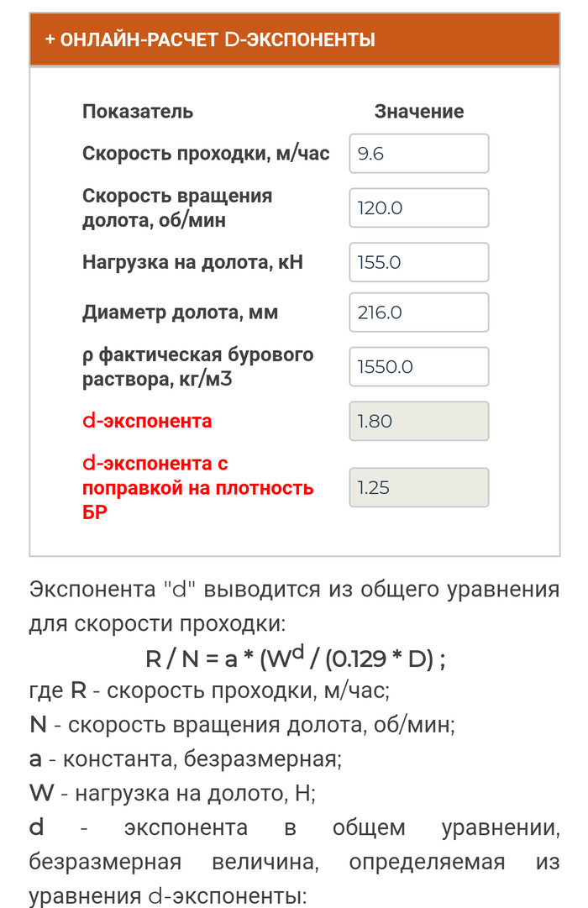Tap the Диаметр долота, мм label
The height and width of the screenshot is (908, 588).
click(180, 312)
